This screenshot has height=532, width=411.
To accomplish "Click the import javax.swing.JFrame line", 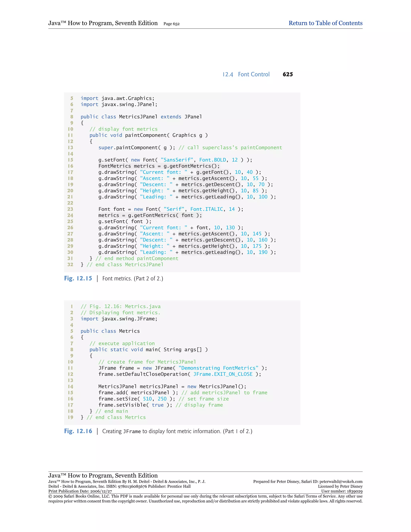I will (119, 319).
